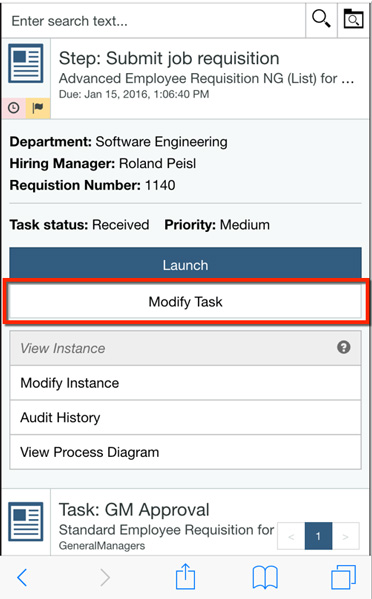Click the Launch button
This screenshot has width=372, height=599.
coord(186,263)
